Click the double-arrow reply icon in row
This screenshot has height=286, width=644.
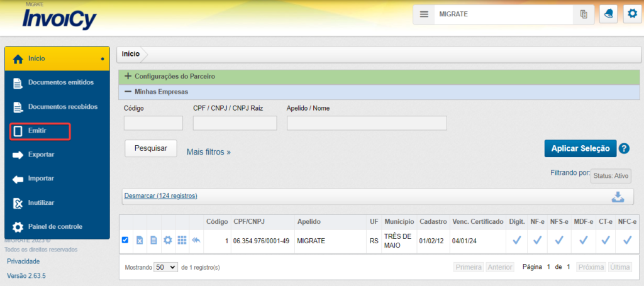[196, 240]
